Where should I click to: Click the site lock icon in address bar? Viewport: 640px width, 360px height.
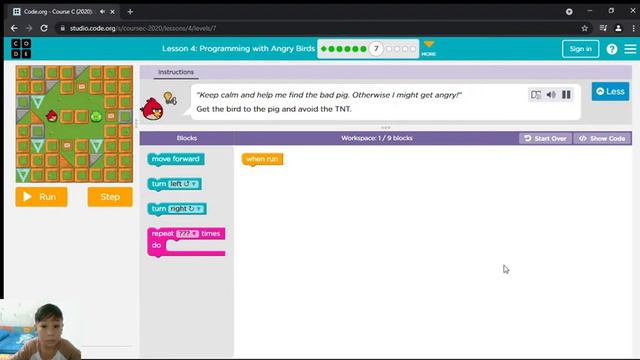[62, 28]
